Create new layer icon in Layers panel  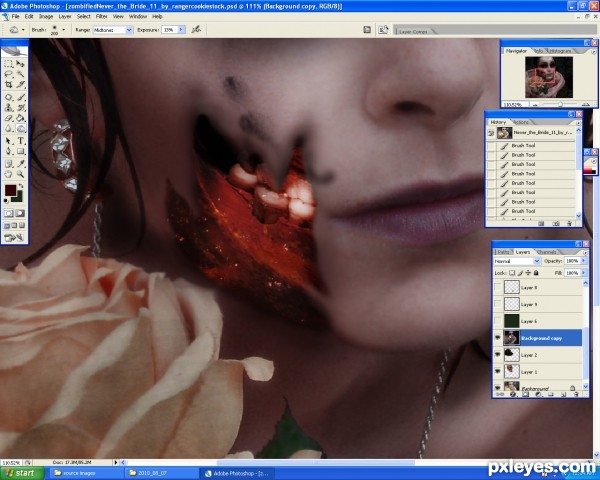[564, 393]
